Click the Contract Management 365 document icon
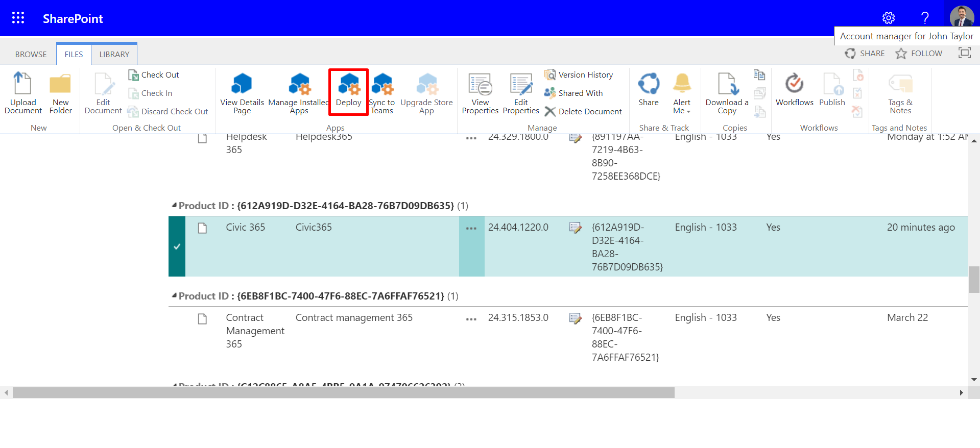 (202, 319)
